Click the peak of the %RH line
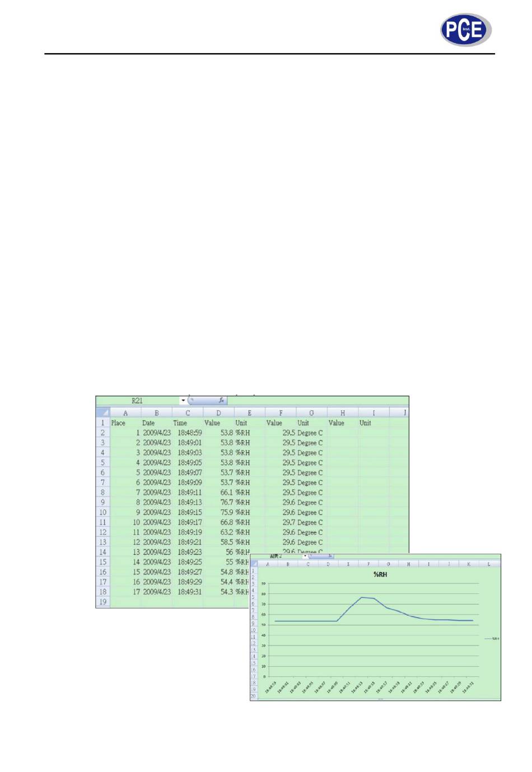 (362, 597)
